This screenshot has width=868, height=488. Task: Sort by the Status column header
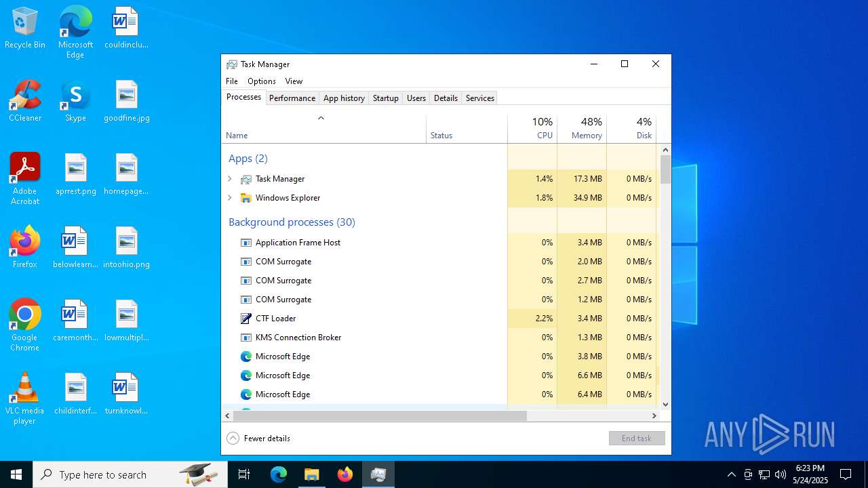[x=467, y=129]
